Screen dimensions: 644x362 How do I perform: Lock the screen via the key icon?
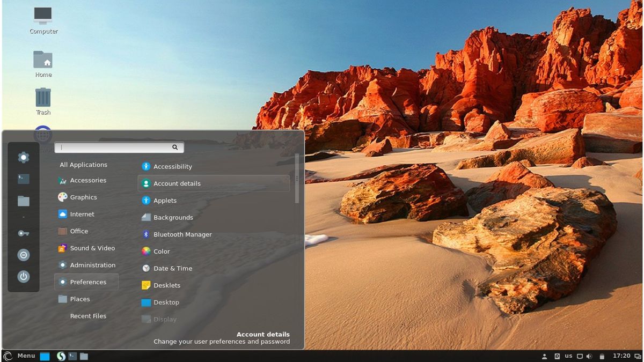coord(23,233)
